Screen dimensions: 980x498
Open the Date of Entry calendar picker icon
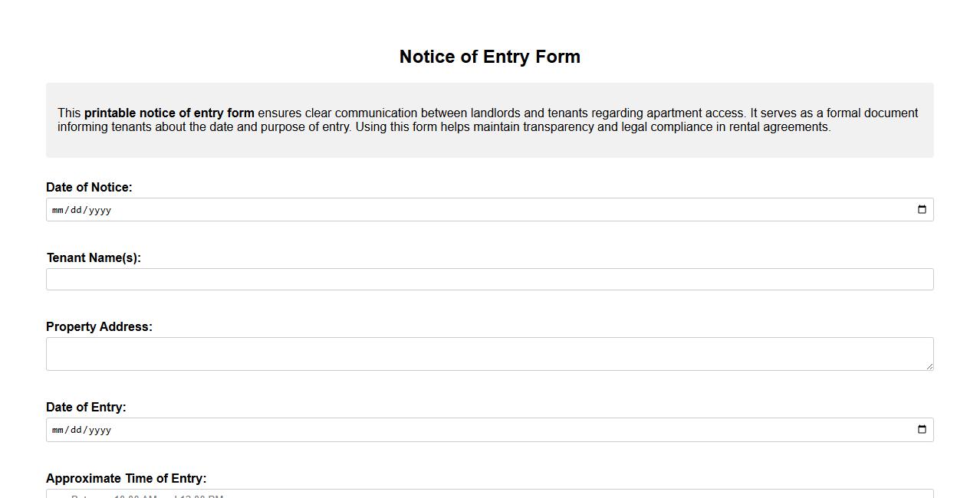pyautogui.click(x=921, y=430)
